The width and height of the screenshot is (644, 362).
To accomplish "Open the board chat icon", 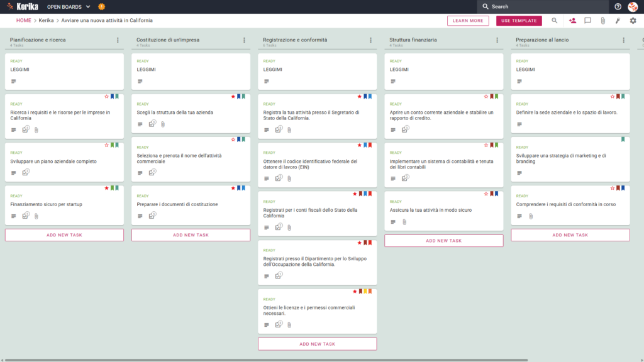I will point(588,21).
